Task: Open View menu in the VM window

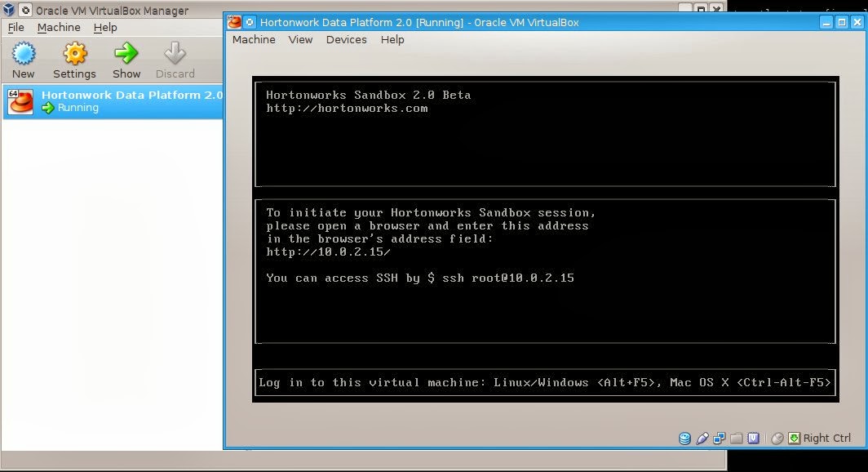Action: (300, 39)
